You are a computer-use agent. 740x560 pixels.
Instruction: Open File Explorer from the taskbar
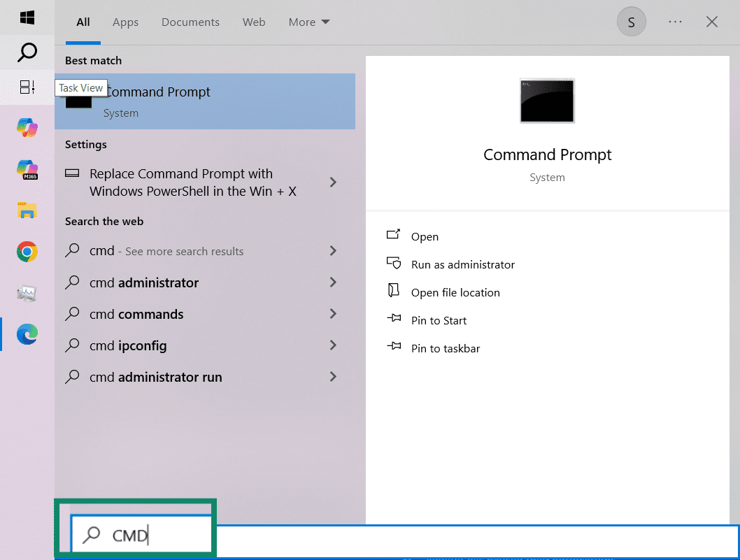[x=27, y=211]
